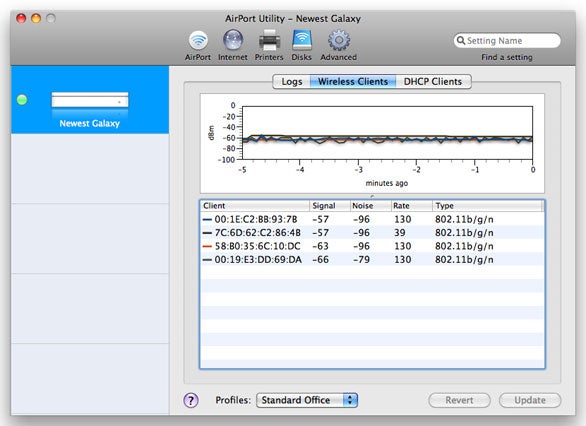Switch to the Logs tab
The image size is (586, 426).
click(292, 81)
